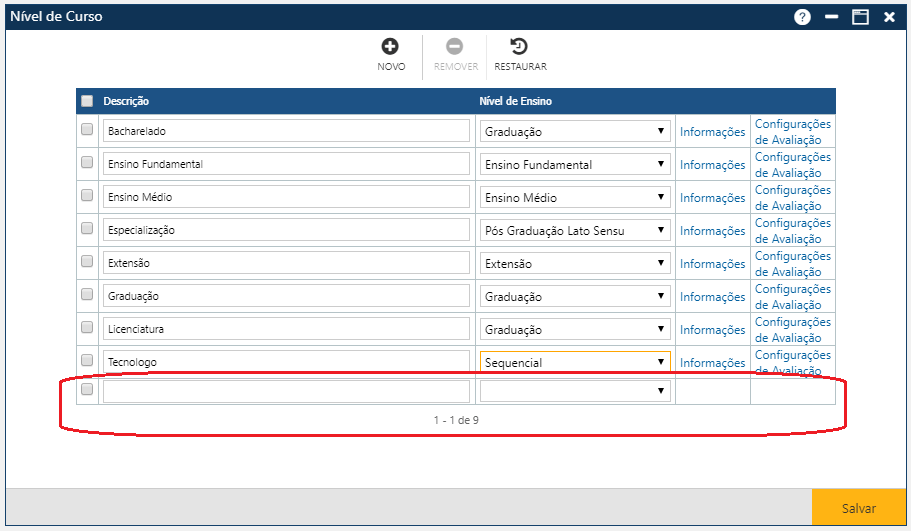
Task: Open the Sequencial dropdown for Tecnologo
Action: pos(574,362)
